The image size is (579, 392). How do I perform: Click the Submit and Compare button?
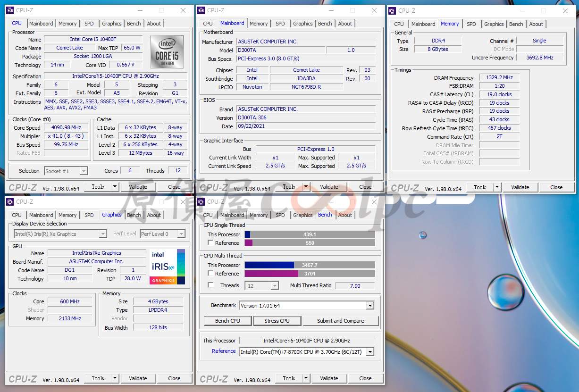pyautogui.click(x=341, y=321)
